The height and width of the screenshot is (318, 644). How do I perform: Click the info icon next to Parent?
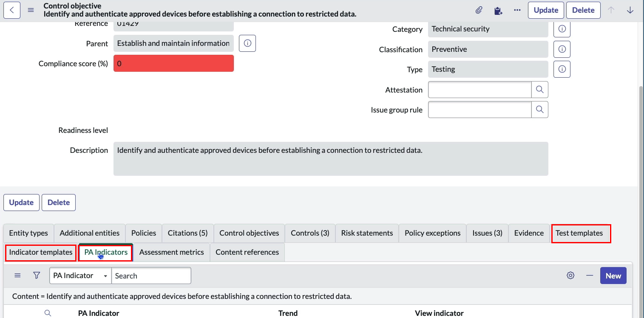pos(247,43)
